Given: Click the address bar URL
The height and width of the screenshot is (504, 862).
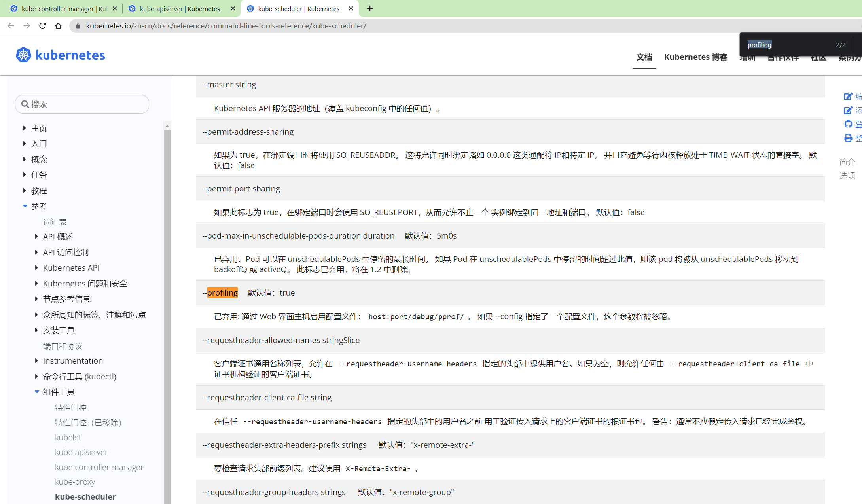Looking at the screenshot, I should coord(226,26).
